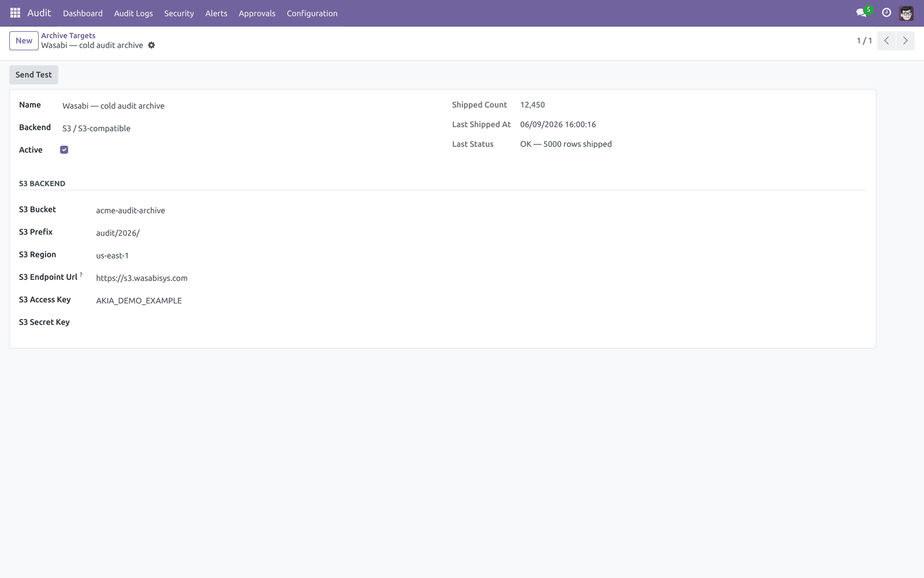This screenshot has height=578, width=924.
Task: Click the Shipped Count value 12,450
Action: click(x=532, y=105)
